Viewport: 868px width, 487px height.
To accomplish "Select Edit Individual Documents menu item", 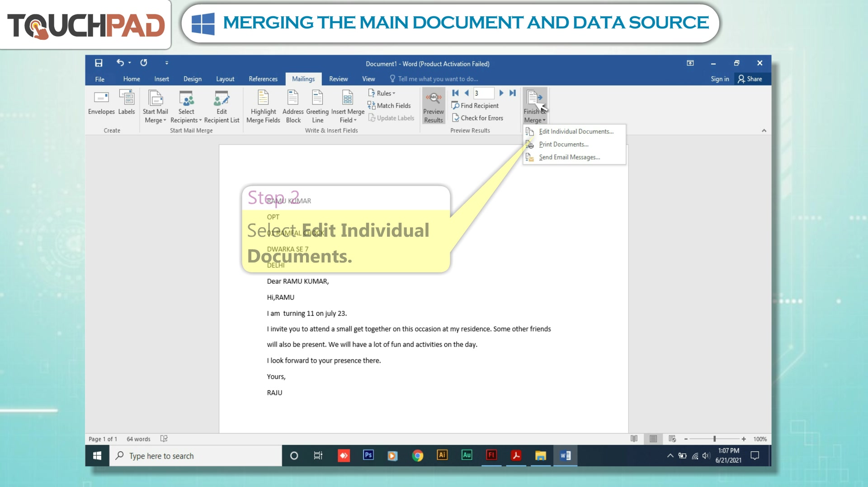I will click(x=575, y=131).
